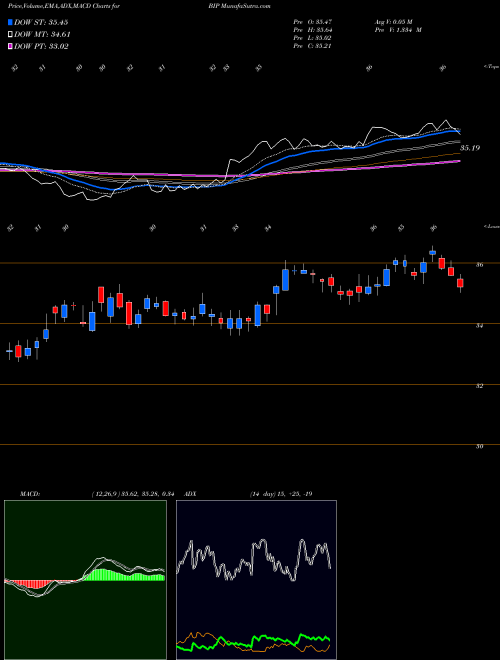
Task: Click the 36 price axis label
Action: pyautogui.click(x=479, y=264)
